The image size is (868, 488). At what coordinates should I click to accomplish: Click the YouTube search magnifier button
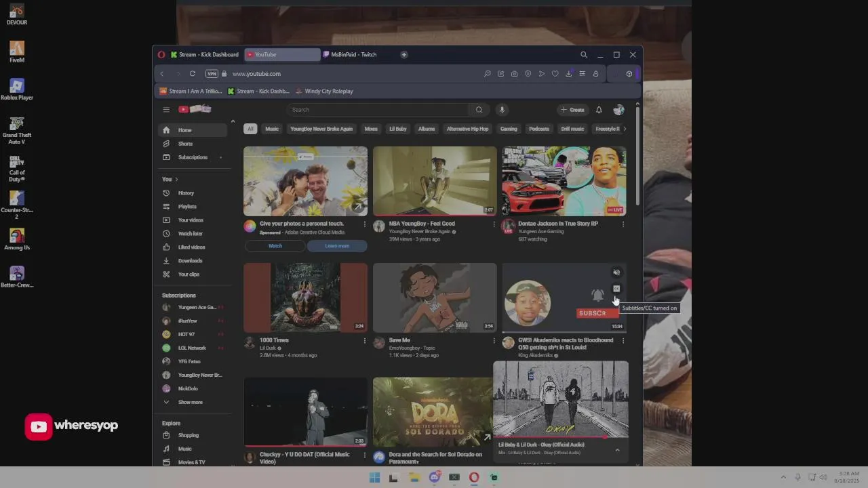pyautogui.click(x=479, y=110)
